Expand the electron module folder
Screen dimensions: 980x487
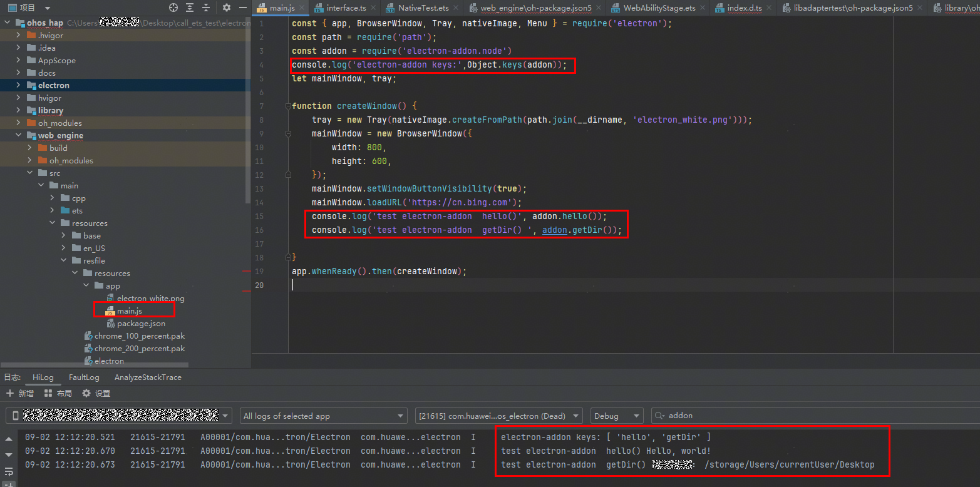(x=19, y=85)
